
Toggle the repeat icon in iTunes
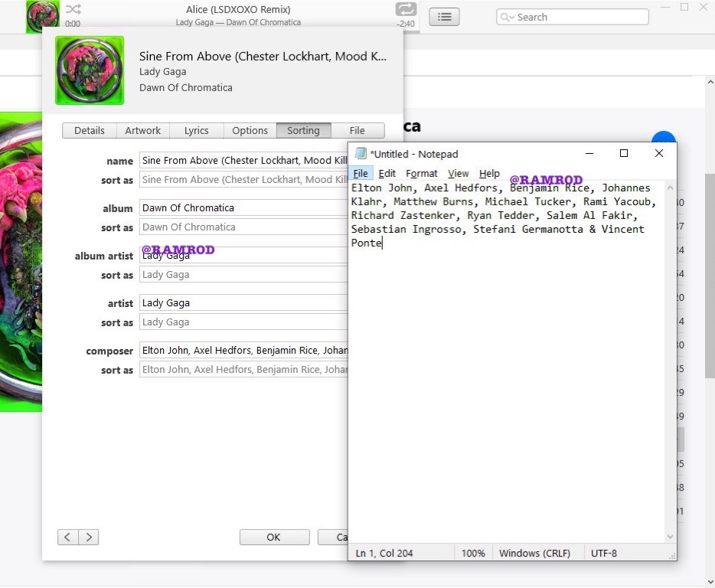tap(406, 9)
